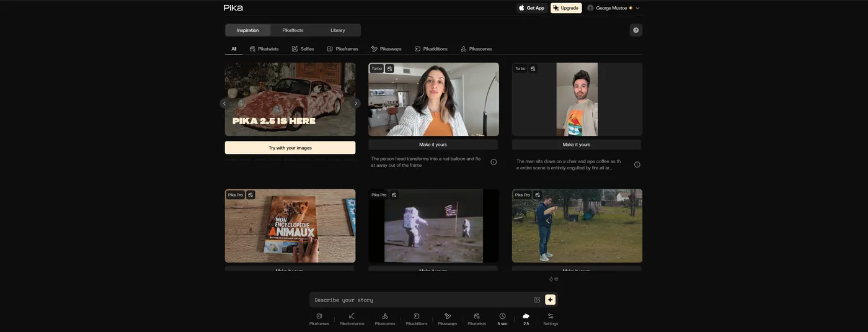This screenshot has height=332, width=868.
Task: Click the Describe your story input field
Action: point(422,300)
